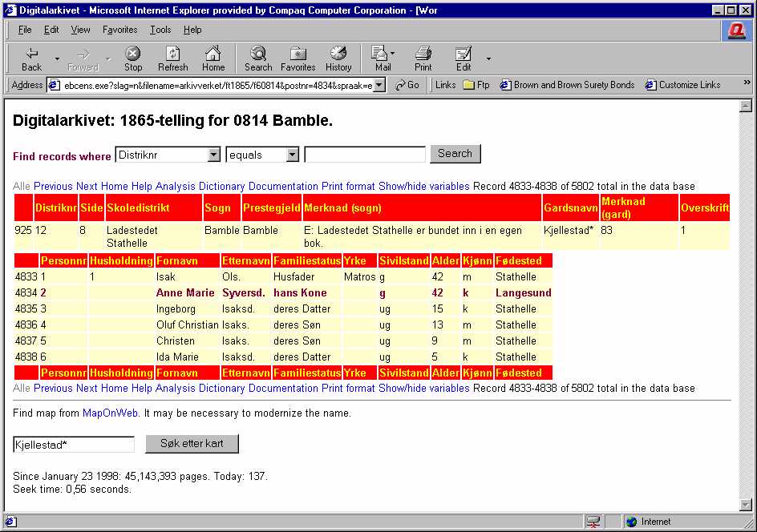757x532 pixels.
Task: Click the Forward toolbar button
Action: click(83, 58)
